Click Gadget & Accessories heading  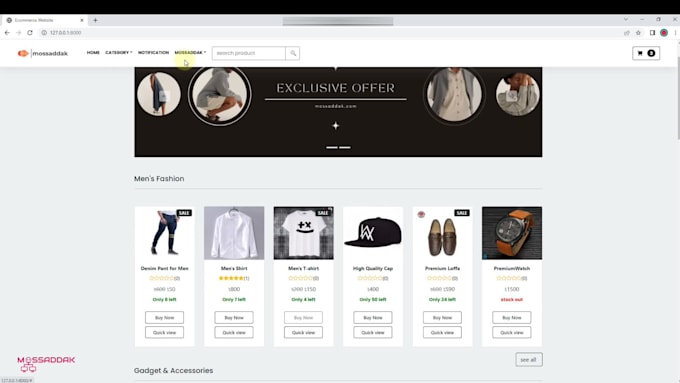[x=173, y=370]
